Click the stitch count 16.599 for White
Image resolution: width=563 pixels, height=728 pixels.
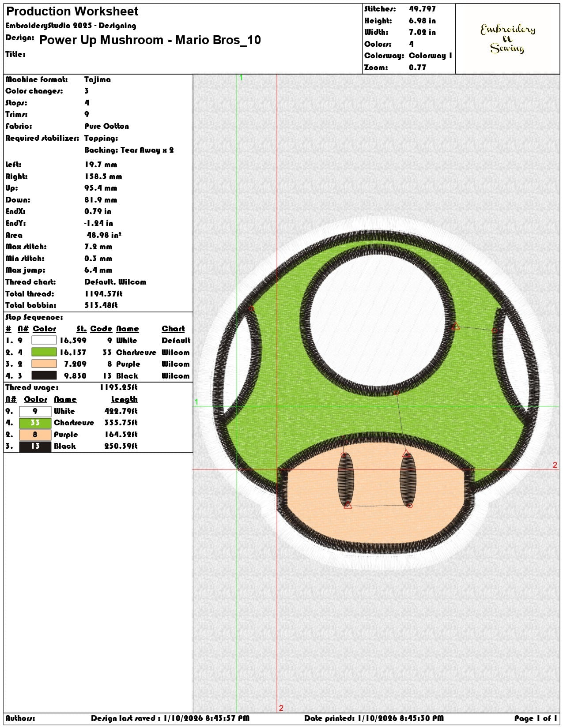pos(73,341)
